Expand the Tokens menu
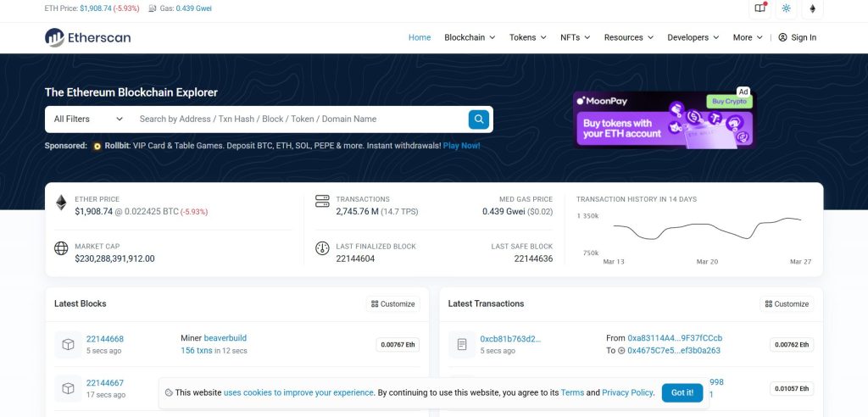This screenshot has height=417, width=868. pos(527,37)
